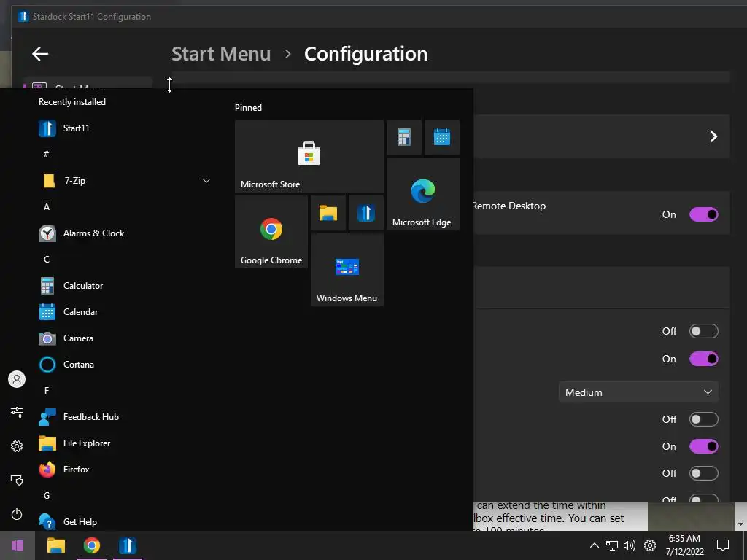Open the Microsoft Edge pinned tile
Viewport: 747px width, 560px height.
(423, 194)
